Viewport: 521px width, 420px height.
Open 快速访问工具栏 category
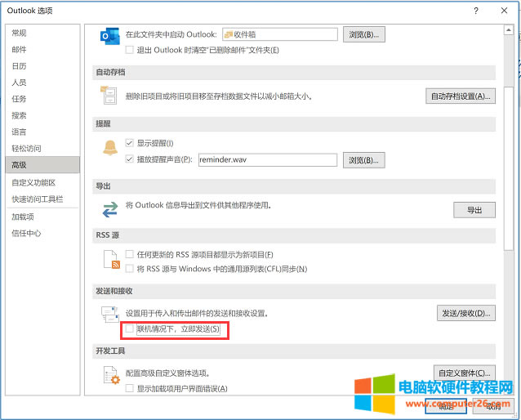click(42, 199)
